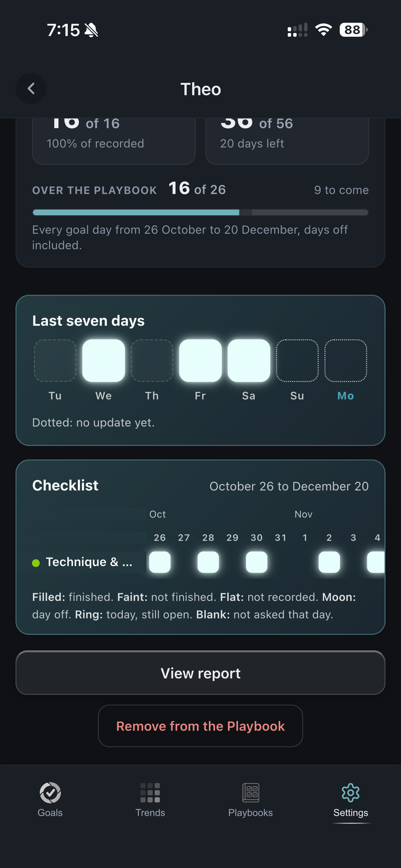Tap the battery indicator showing 88
Image resolution: width=401 pixels, height=868 pixels.
tap(353, 30)
